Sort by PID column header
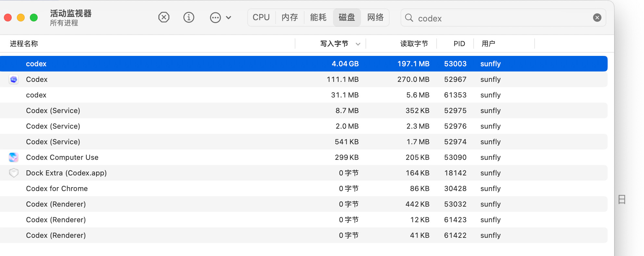644x256 pixels. coord(459,44)
